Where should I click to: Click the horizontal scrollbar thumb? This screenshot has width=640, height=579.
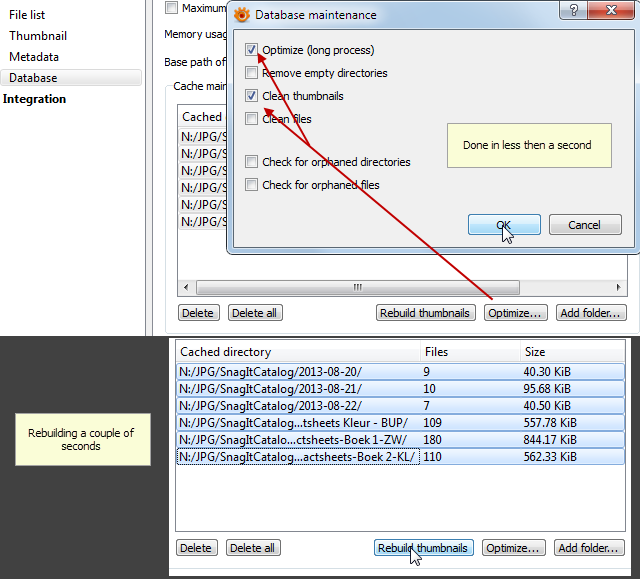point(358,287)
